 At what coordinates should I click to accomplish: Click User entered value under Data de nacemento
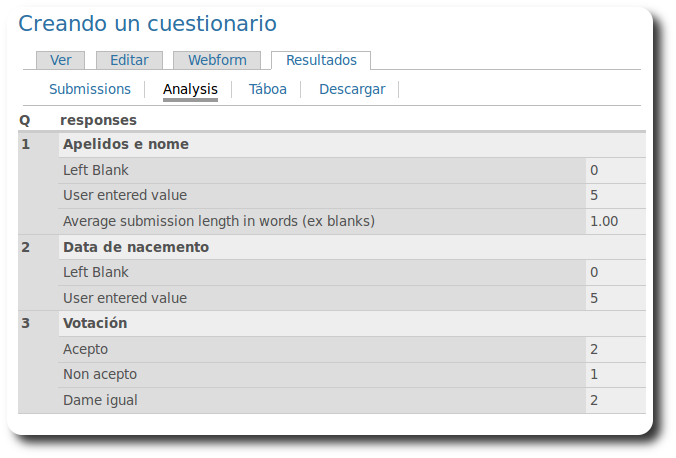[x=125, y=298]
